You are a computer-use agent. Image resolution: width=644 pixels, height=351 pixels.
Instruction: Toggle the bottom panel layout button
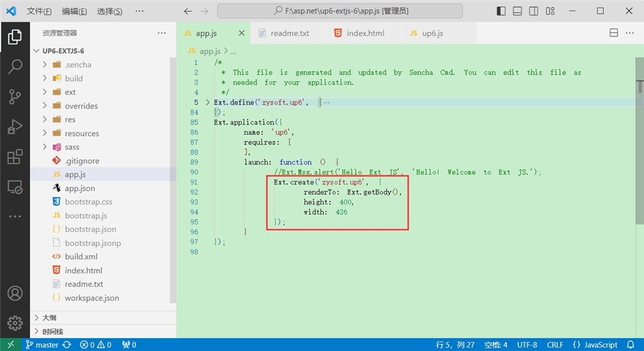click(x=517, y=11)
